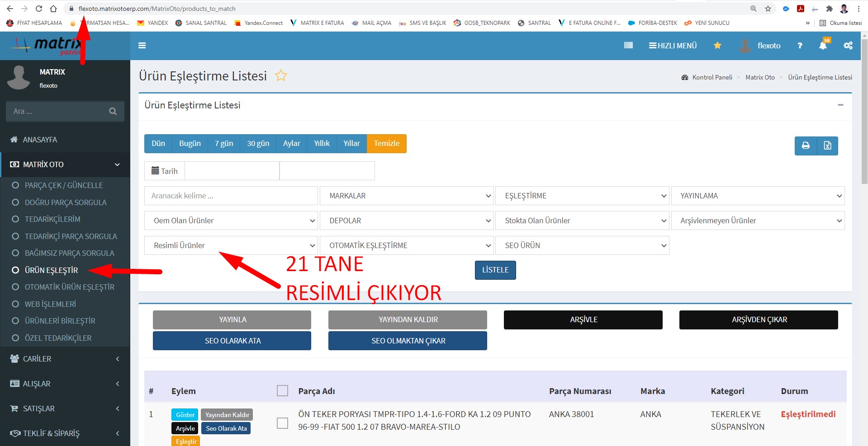Click the Aranacak kelime search field
This screenshot has height=446, width=868.
coord(231,196)
